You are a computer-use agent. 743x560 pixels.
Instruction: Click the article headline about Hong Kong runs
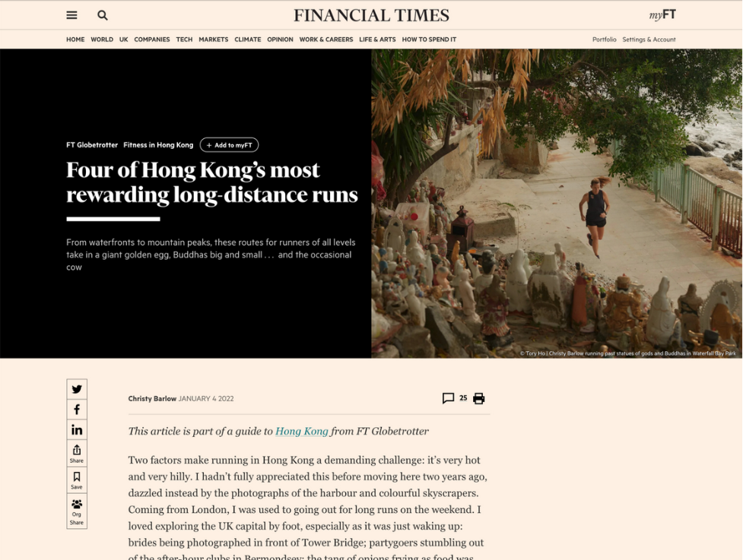tap(212, 182)
